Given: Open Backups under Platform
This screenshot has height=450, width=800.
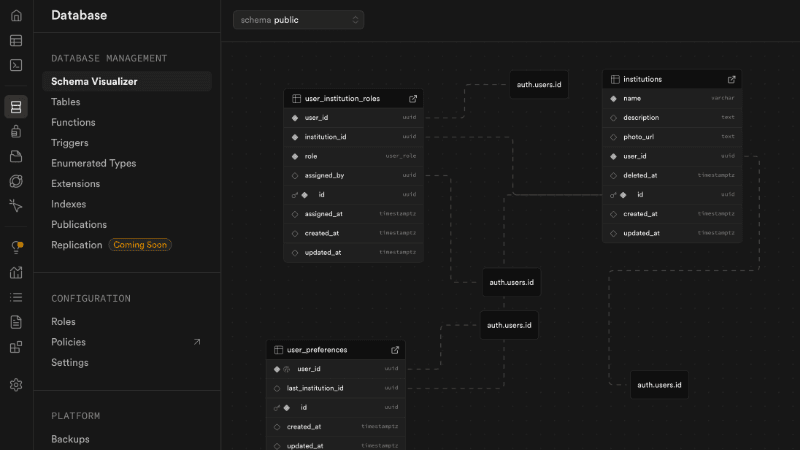Looking at the screenshot, I should 70,439.
